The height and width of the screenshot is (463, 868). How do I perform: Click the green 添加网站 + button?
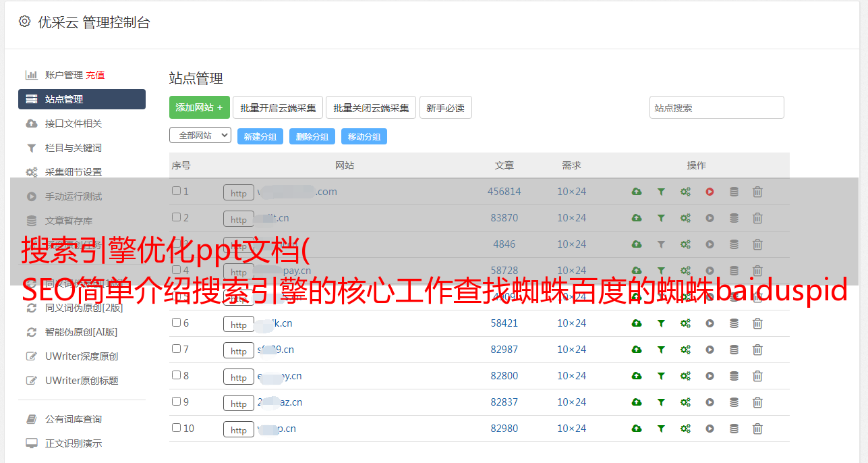(200, 107)
